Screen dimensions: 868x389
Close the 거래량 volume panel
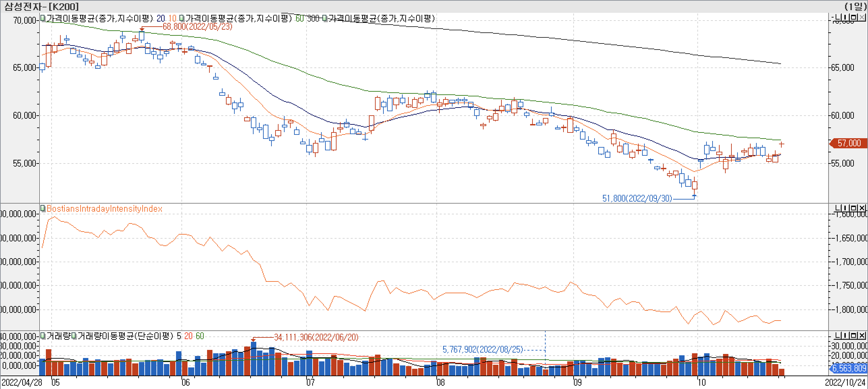click(x=862, y=335)
